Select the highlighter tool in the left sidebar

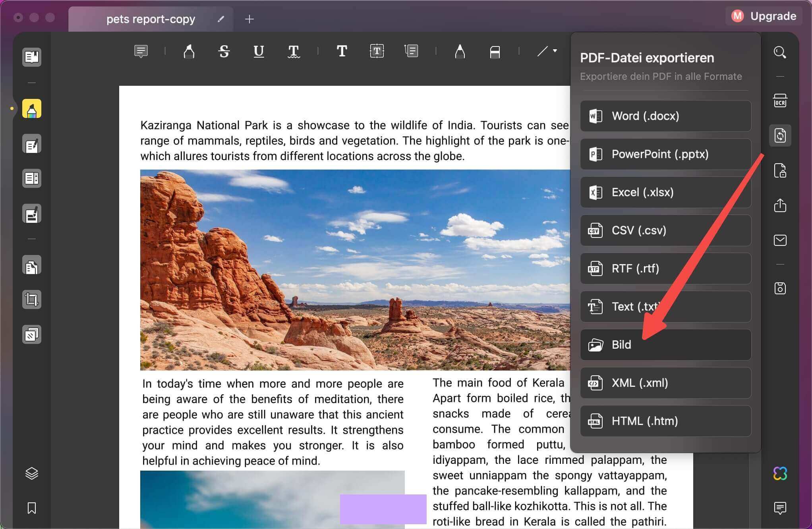tap(31, 108)
